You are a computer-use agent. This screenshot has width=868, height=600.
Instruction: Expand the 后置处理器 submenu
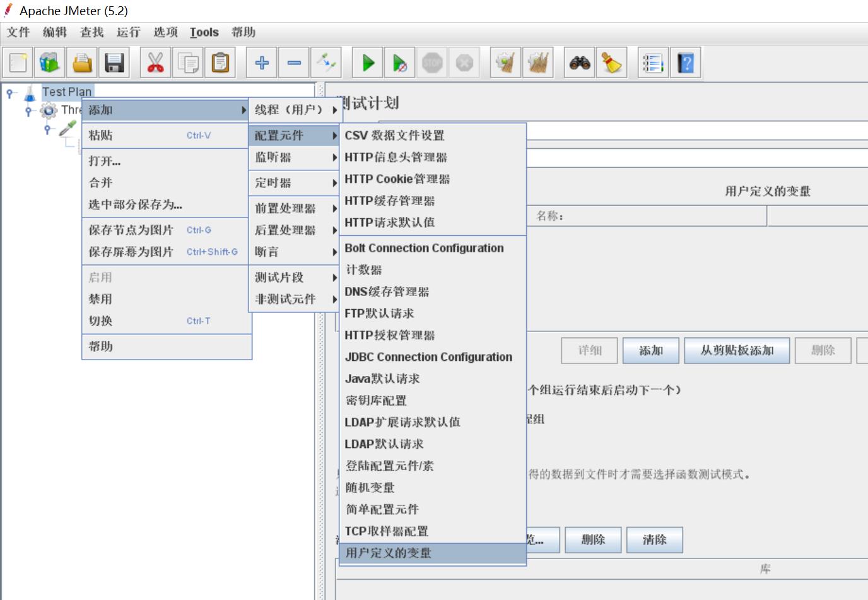click(x=295, y=230)
